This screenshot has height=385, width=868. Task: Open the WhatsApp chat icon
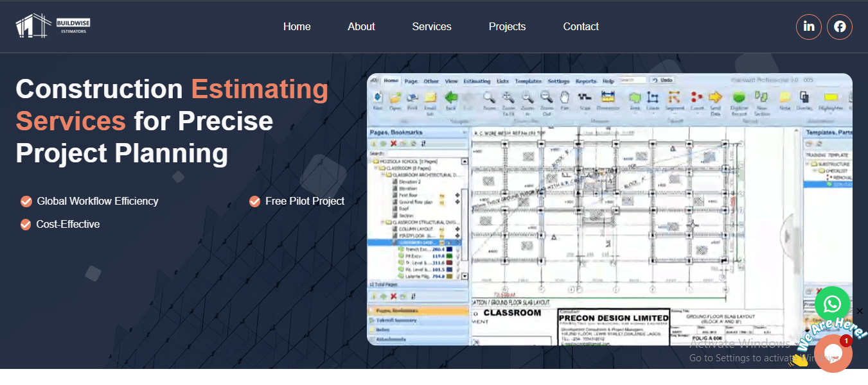[832, 304]
